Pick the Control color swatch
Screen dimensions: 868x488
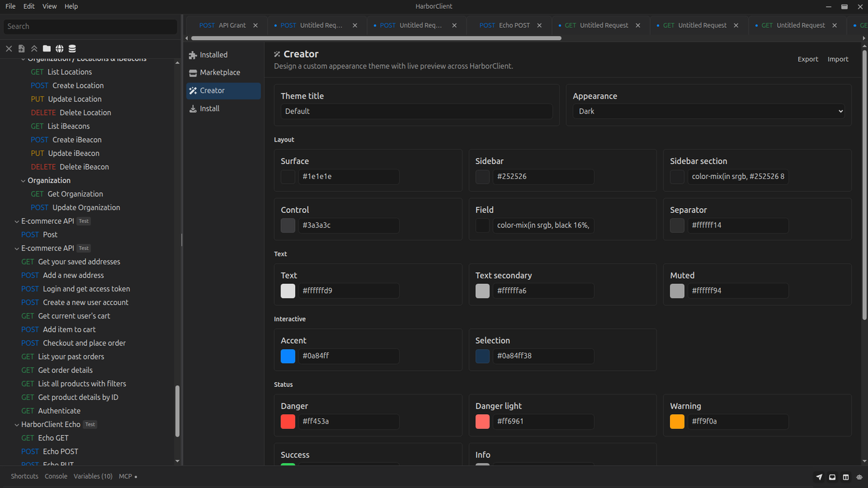tap(288, 226)
